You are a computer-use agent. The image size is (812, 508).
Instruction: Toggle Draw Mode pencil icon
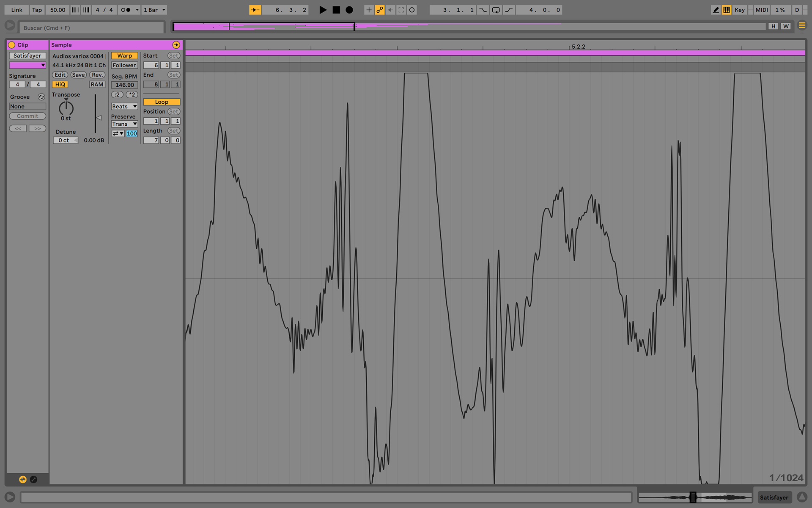[716, 10]
